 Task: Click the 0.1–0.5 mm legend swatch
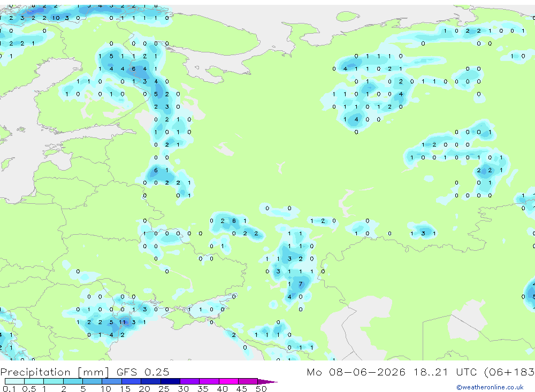[14, 381]
